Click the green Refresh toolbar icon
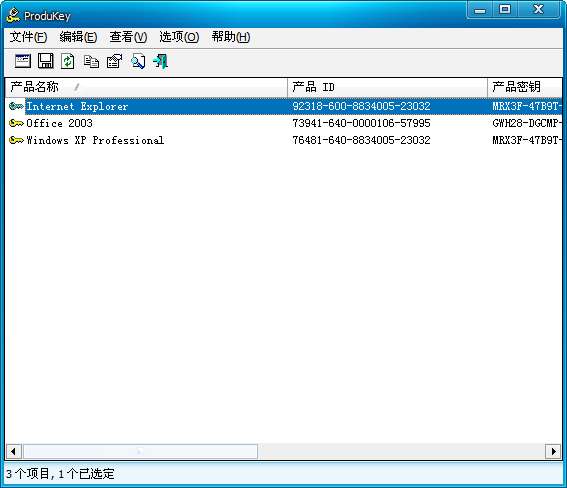The image size is (567, 488). (68, 61)
